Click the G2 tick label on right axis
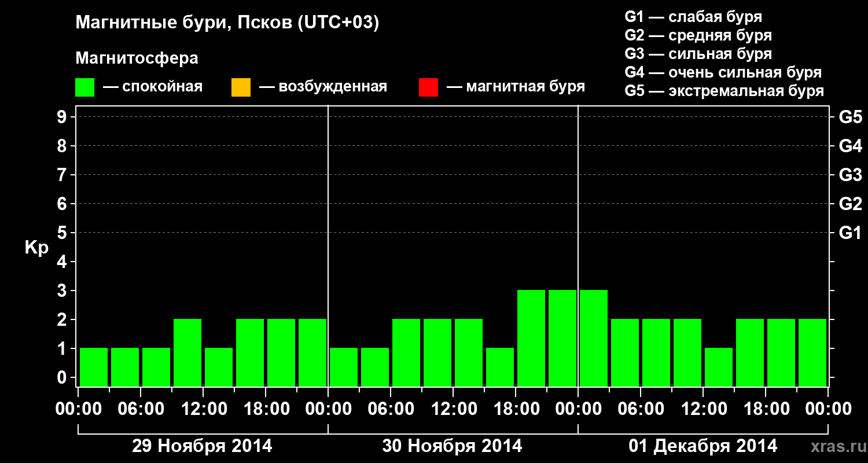This screenshot has height=463, width=868. coord(850,204)
